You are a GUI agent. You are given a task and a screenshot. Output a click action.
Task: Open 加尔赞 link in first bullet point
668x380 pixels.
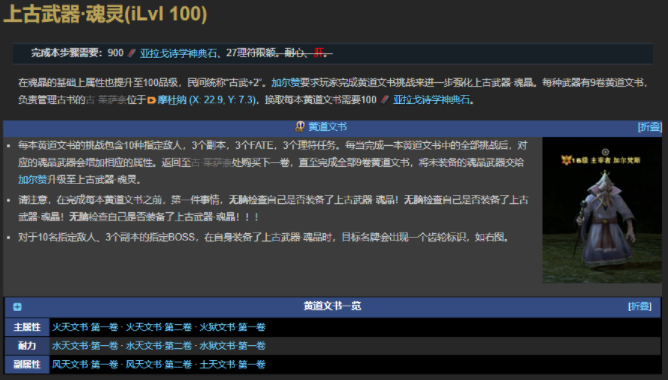coord(32,180)
